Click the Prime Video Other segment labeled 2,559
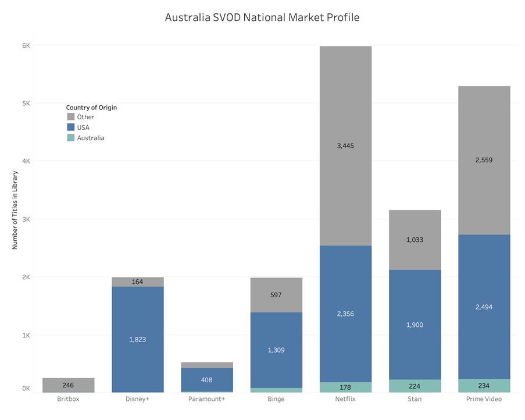Screen dimensions: 525x420 tap(484, 160)
